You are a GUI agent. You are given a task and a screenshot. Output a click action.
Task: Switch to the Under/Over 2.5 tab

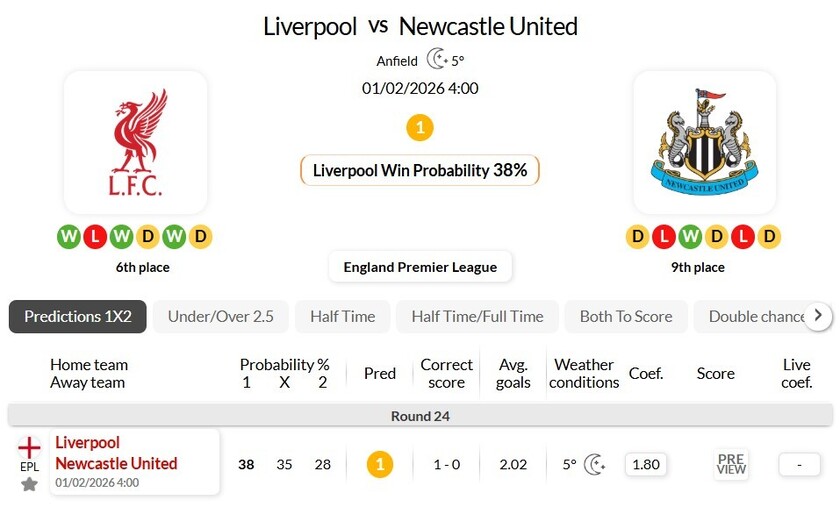point(221,316)
